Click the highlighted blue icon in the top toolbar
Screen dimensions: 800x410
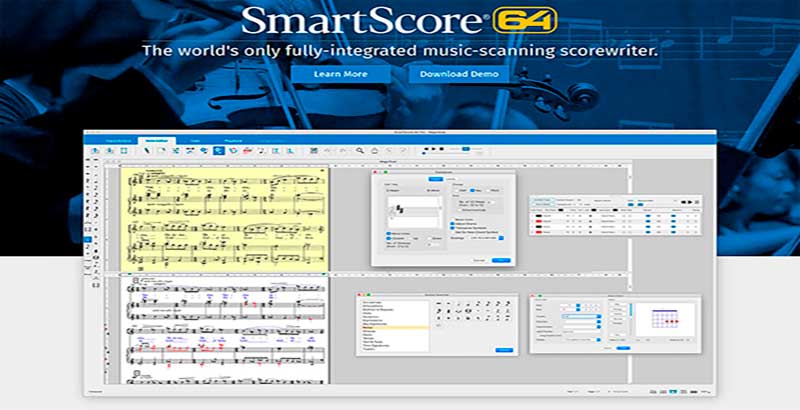(x=216, y=151)
